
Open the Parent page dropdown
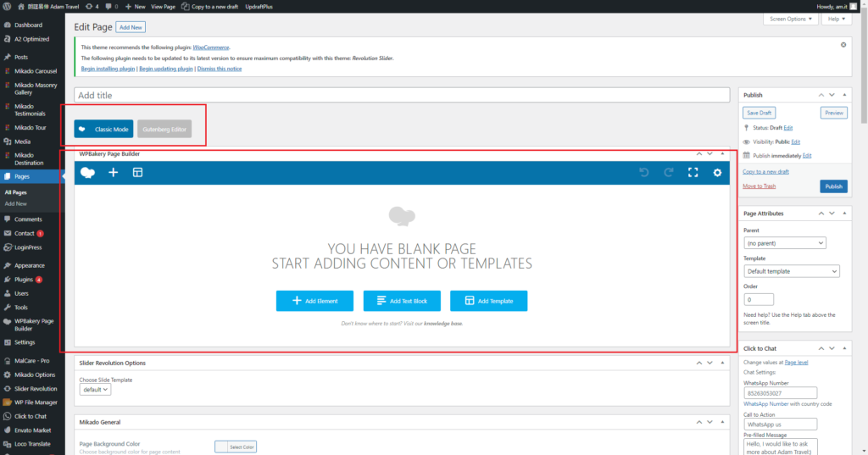[784, 243]
